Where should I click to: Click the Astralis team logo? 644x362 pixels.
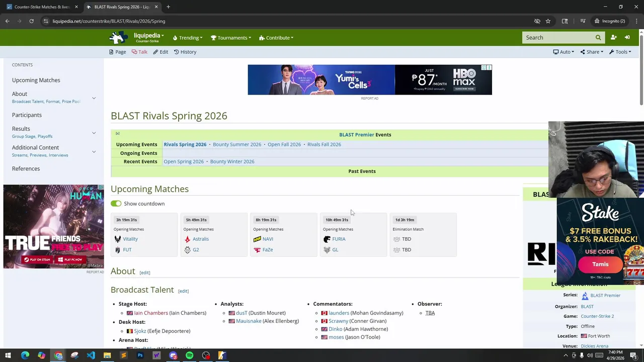pos(187,239)
